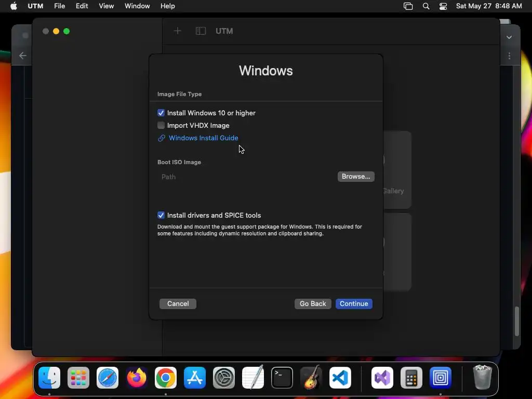Launch GarageBand from the Dock

(x=311, y=378)
